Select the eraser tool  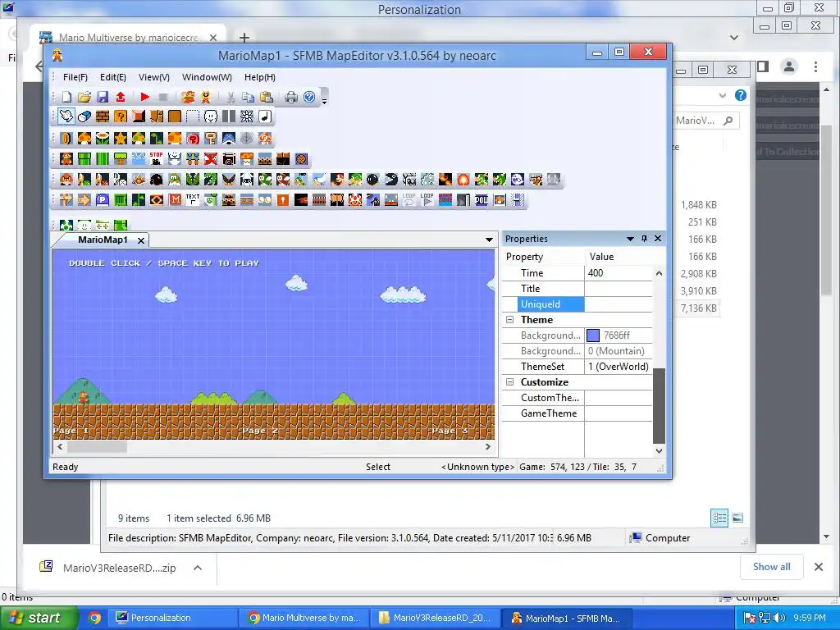coord(84,116)
